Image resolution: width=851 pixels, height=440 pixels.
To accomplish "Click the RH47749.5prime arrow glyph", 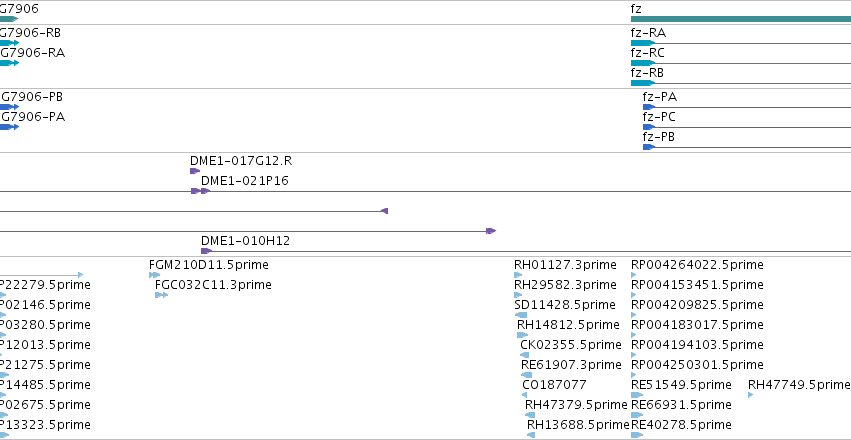I will 751,395.
